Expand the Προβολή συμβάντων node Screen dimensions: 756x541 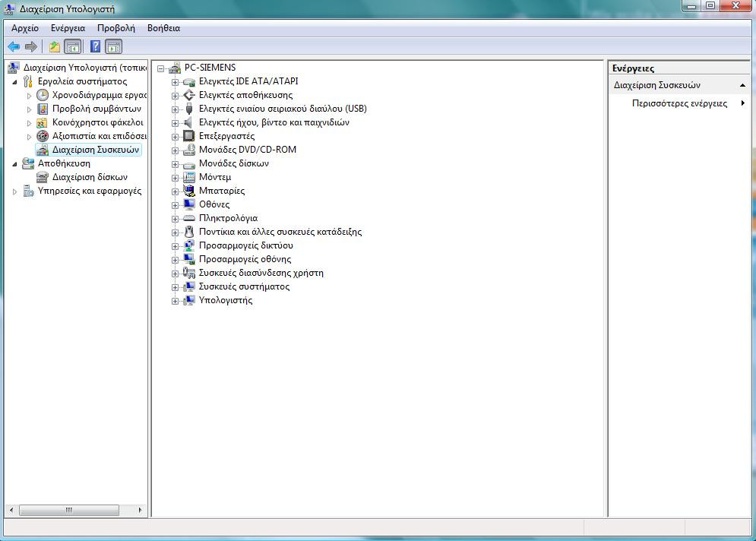[x=29, y=109]
